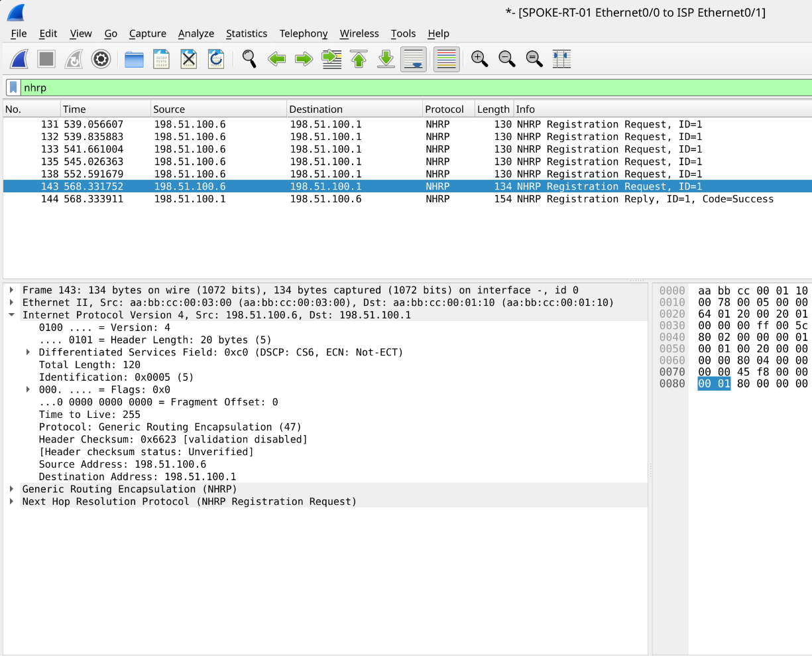
Task: Sort by the Length column header
Action: pos(494,109)
